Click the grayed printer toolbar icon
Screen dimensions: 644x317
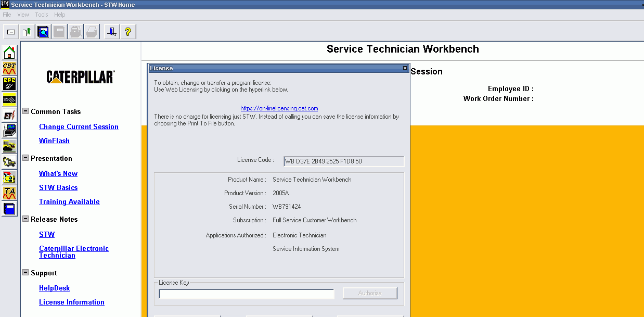(x=75, y=32)
